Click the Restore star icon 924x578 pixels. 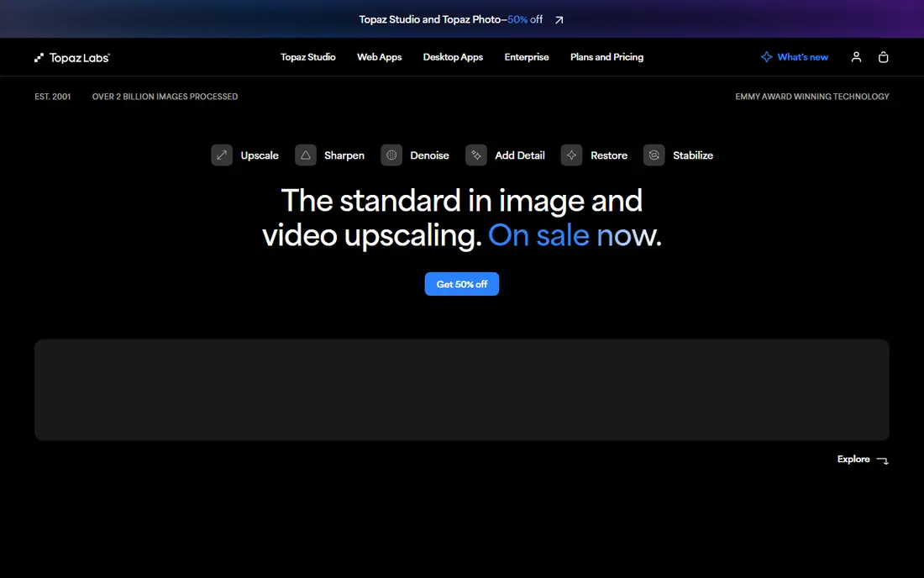click(571, 155)
